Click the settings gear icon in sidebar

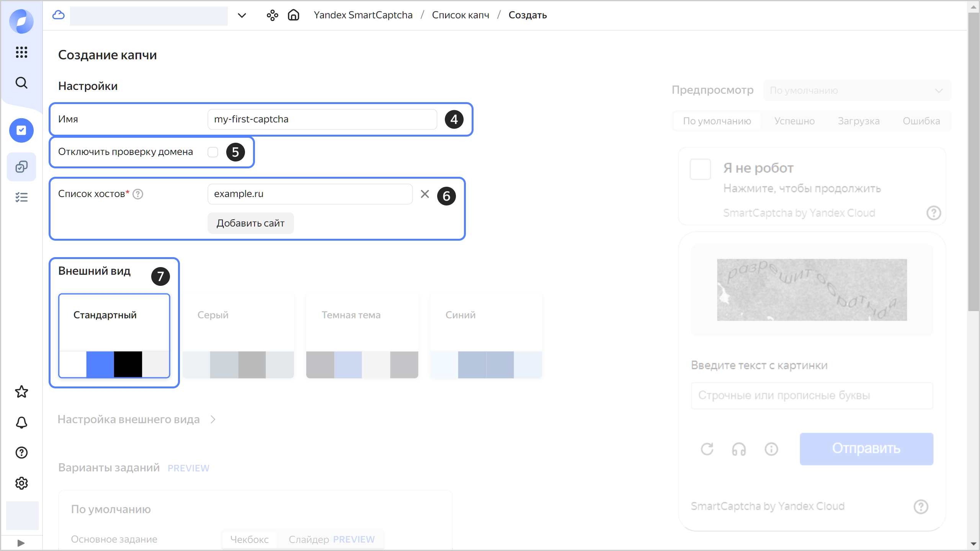point(21,483)
